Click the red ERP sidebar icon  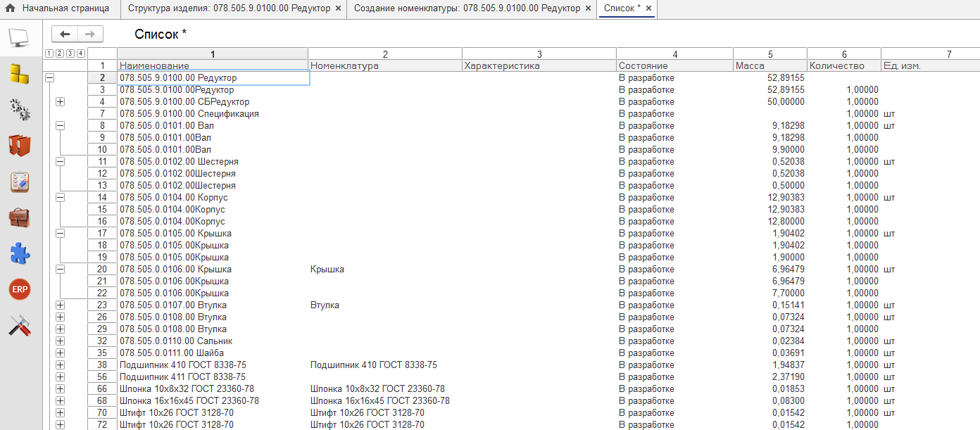(20, 289)
